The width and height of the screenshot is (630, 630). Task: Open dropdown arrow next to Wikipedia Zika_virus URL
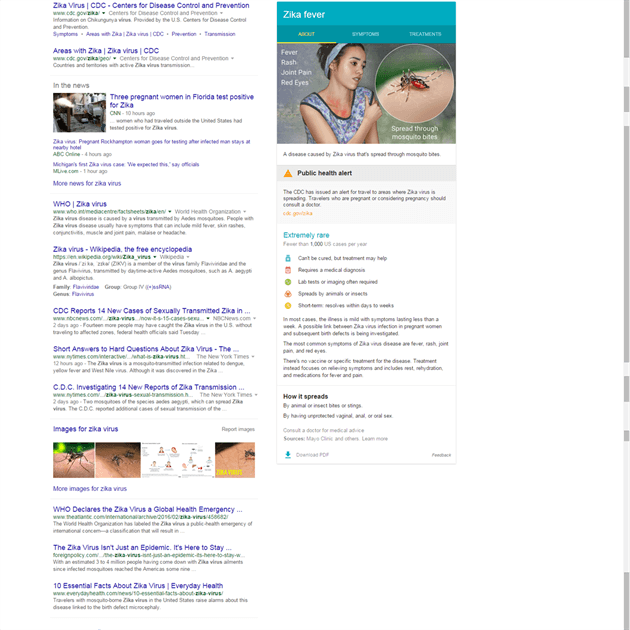(155, 257)
